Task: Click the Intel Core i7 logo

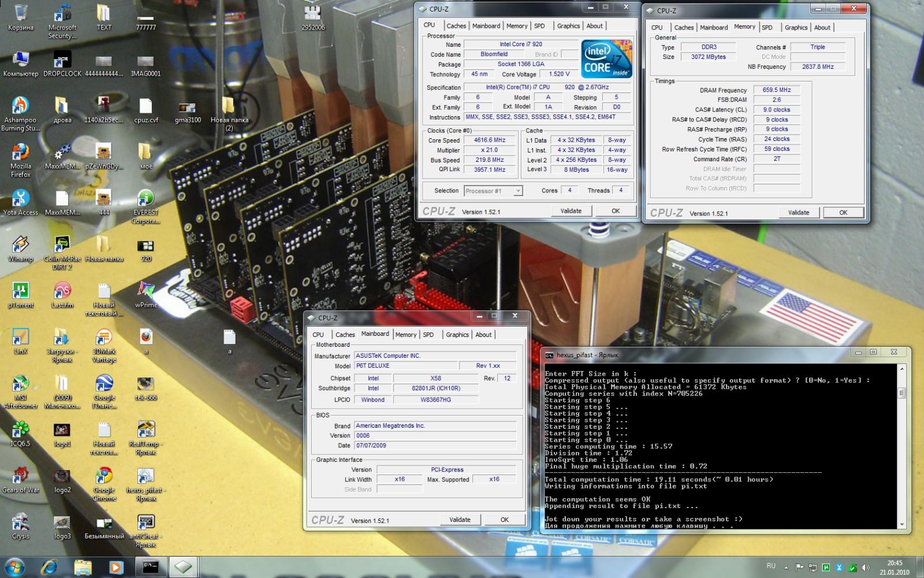Action: click(606, 59)
